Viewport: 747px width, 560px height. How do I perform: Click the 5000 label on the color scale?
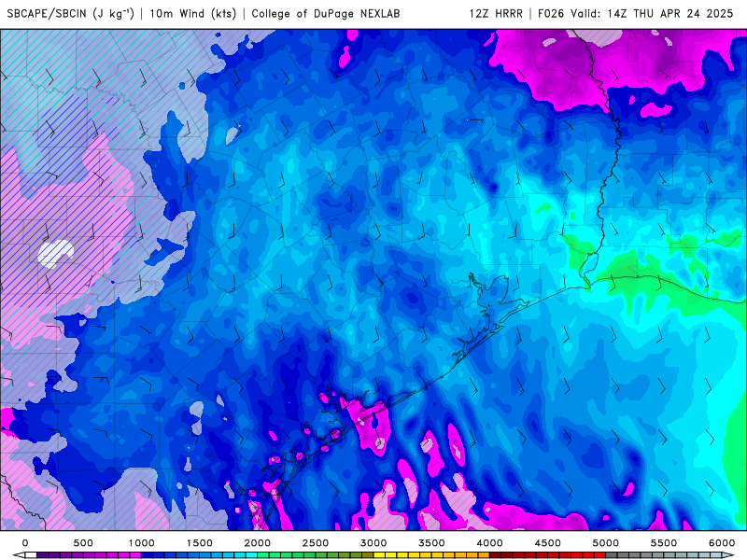pos(606,543)
